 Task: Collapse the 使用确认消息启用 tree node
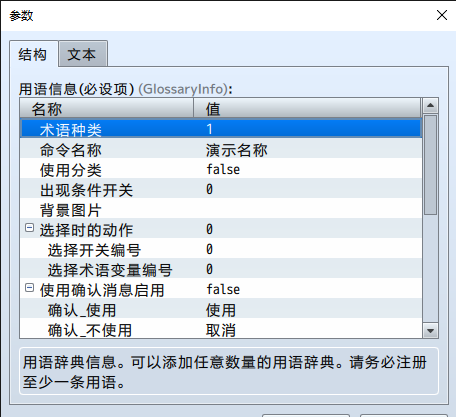coord(29,288)
